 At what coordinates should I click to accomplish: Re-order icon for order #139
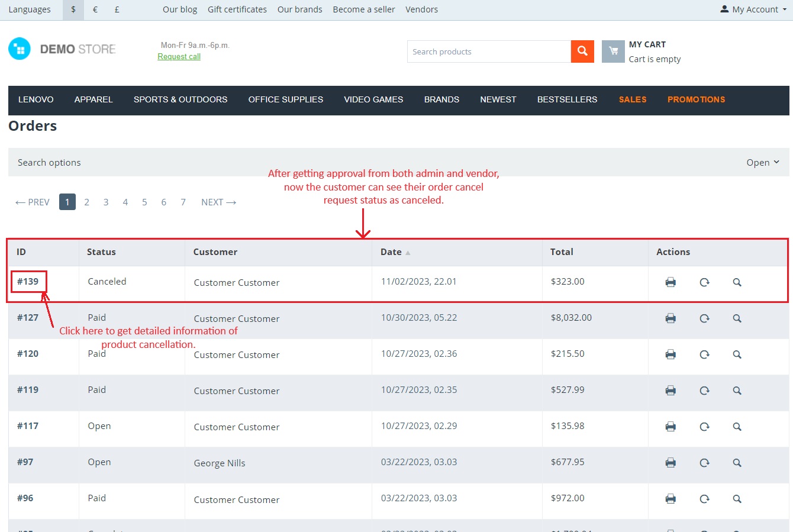pos(704,282)
